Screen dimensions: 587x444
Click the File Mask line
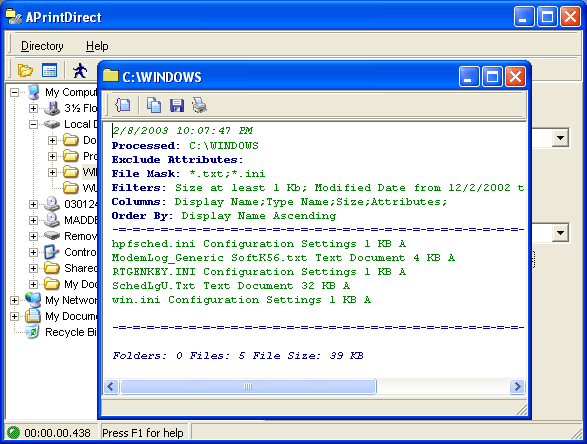point(188,174)
